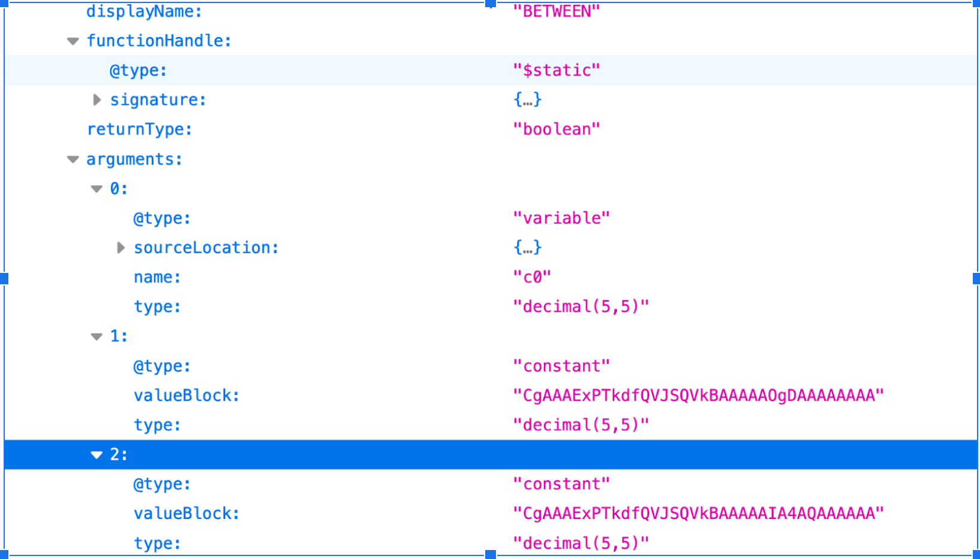Collapse argument 0 node

pyautogui.click(x=96, y=189)
